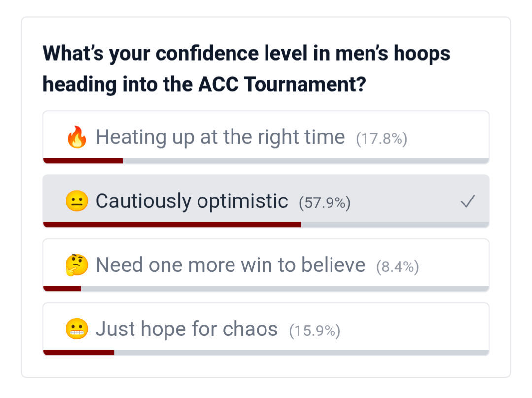Screen dimensions: 532x398
Task: Click the 17.8% result percentage
Action: click(x=382, y=139)
